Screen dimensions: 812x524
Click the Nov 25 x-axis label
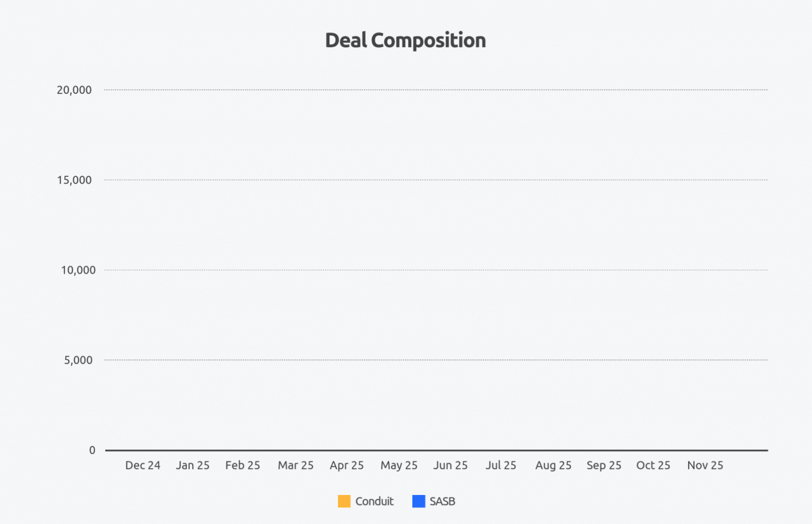[x=705, y=465]
